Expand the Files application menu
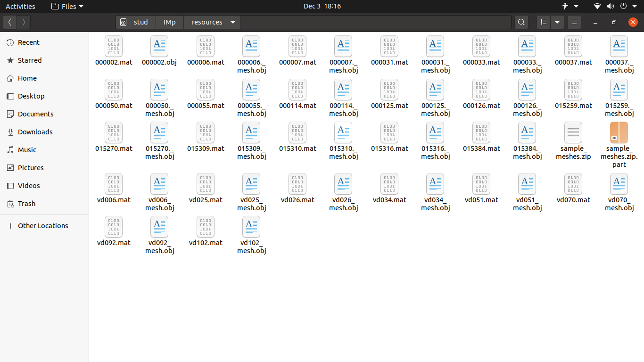 point(66,6)
